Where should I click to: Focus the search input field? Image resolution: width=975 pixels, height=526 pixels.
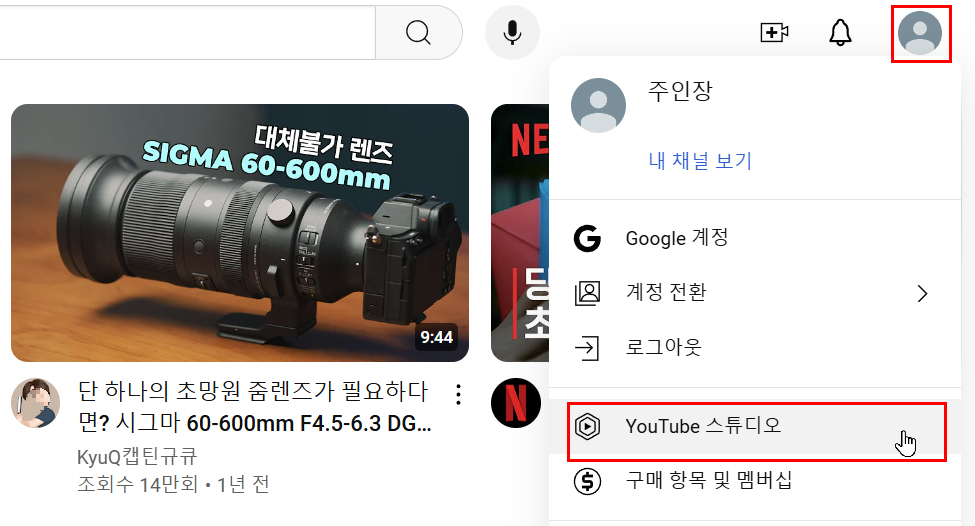click(187, 32)
